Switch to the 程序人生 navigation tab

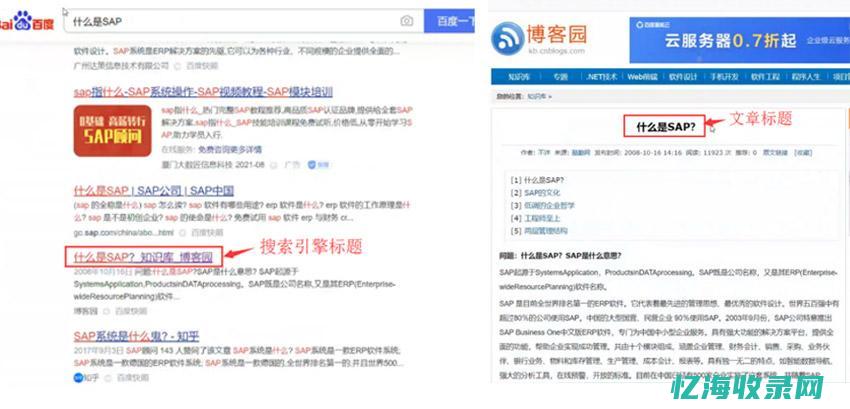pos(808,77)
